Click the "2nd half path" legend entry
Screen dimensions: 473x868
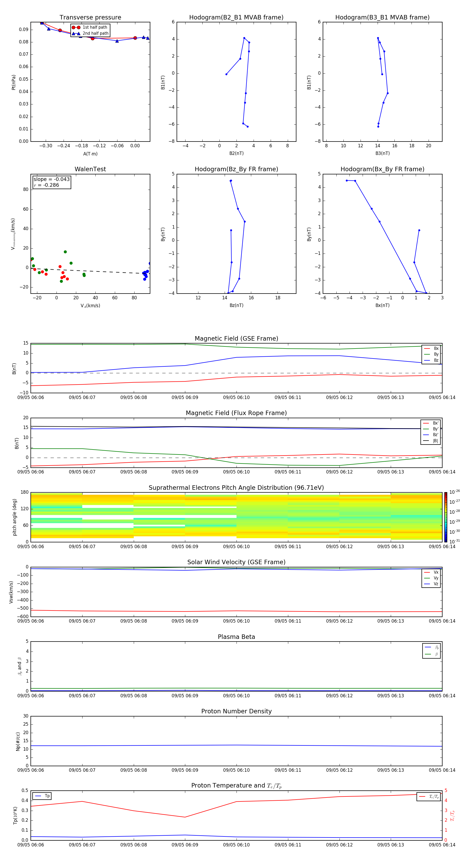(90, 33)
